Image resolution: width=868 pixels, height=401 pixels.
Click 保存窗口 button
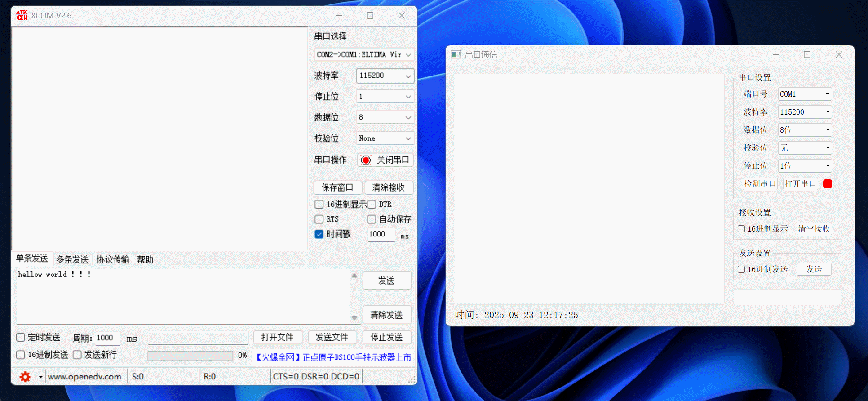[337, 187]
